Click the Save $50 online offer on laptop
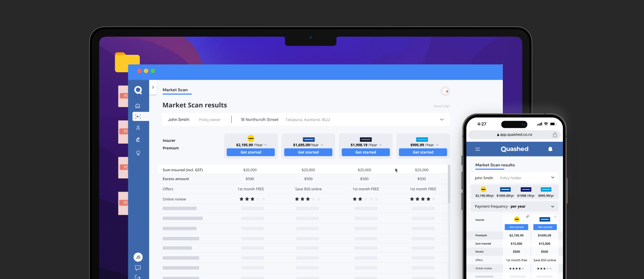Screen dimensions: 644x279 click(308, 189)
